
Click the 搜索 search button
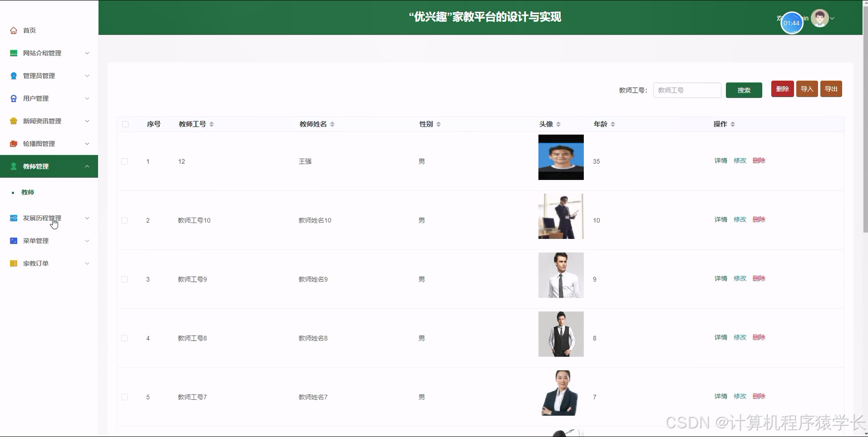pos(744,90)
